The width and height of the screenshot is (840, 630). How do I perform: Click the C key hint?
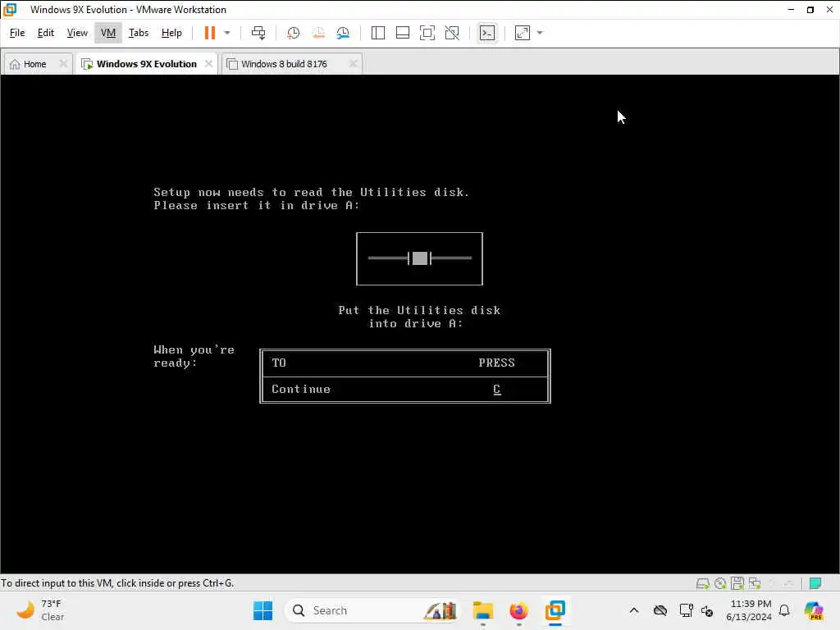pos(496,390)
